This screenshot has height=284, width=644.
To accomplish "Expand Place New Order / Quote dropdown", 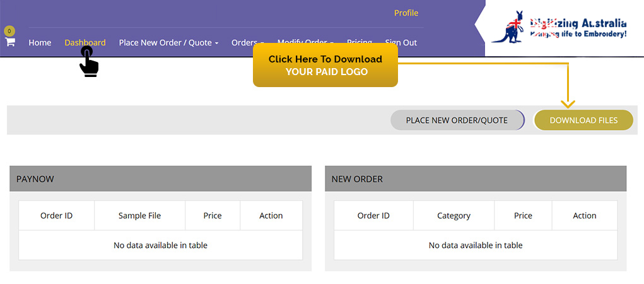I will pos(168,43).
